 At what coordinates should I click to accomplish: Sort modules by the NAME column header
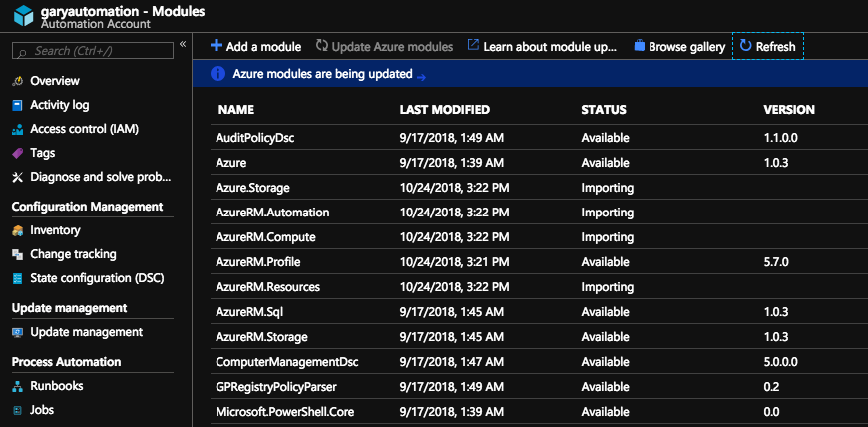point(236,110)
